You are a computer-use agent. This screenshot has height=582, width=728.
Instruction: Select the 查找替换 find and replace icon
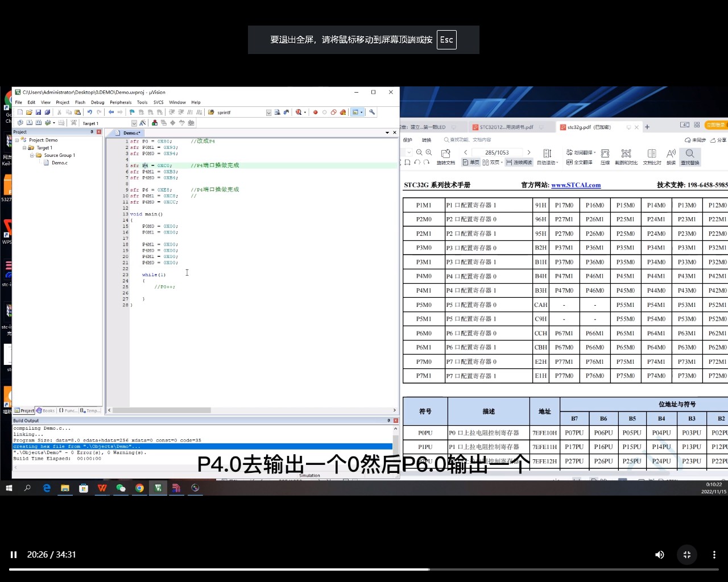[x=689, y=156]
